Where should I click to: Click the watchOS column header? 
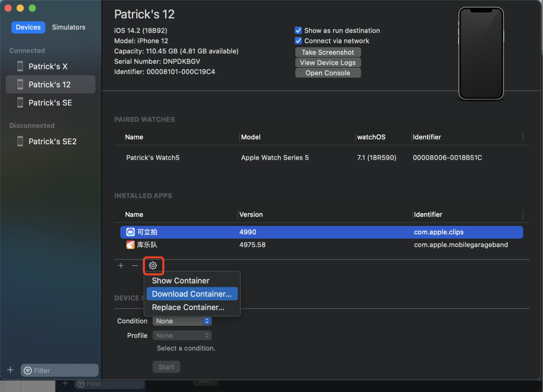371,137
